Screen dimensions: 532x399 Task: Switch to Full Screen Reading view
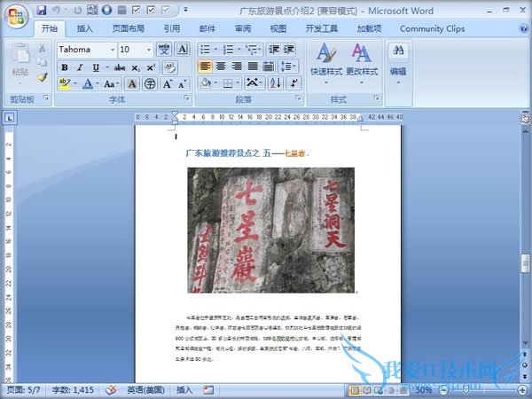pos(367,390)
